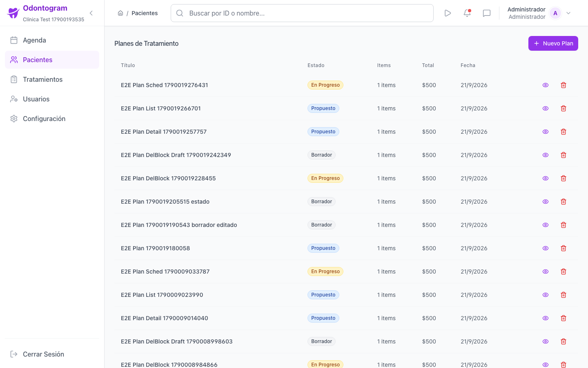Click eye icon for E2E Plan List 1790009023990
This screenshot has width=588, height=368.
pos(546,295)
